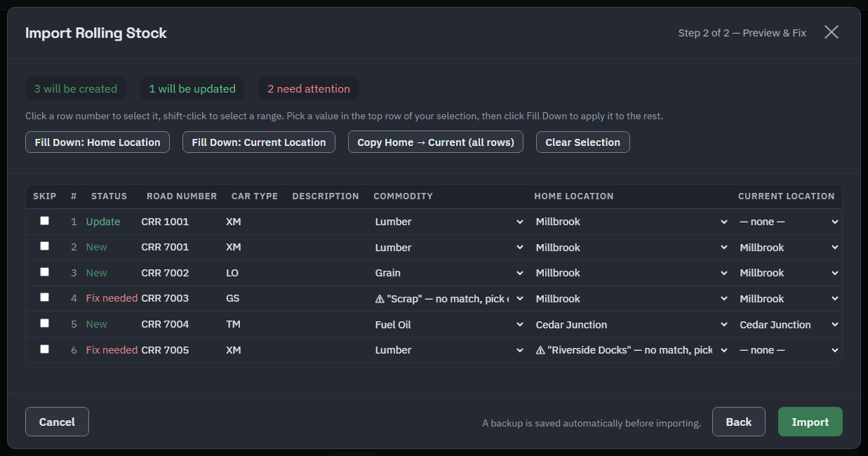The image size is (868, 456).
Task: Open current location dropdown for CRR 7005
Action: click(x=789, y=350)
